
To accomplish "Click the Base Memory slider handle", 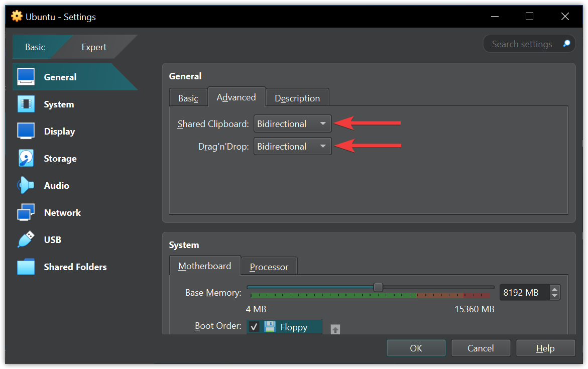I will pos(378,287).
